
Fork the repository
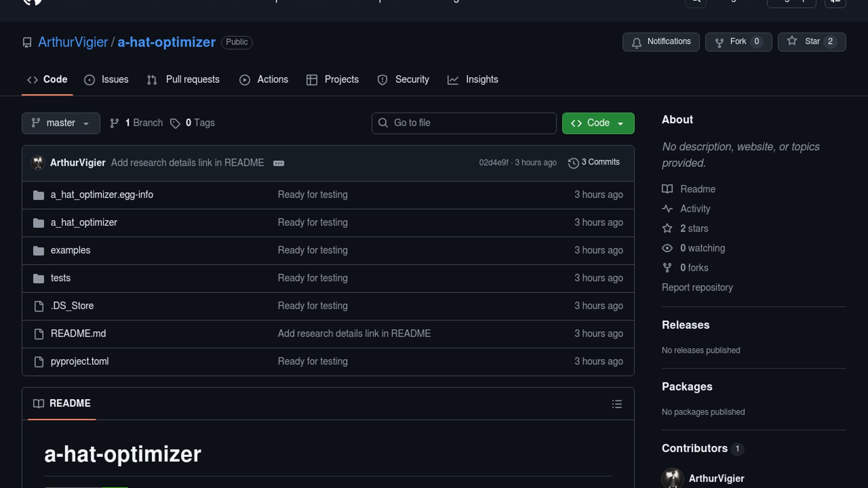[738, 42]
